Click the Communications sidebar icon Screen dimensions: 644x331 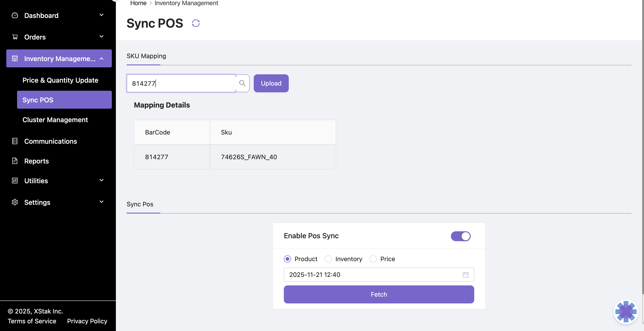pyautogui.click(x=15, y=141)
